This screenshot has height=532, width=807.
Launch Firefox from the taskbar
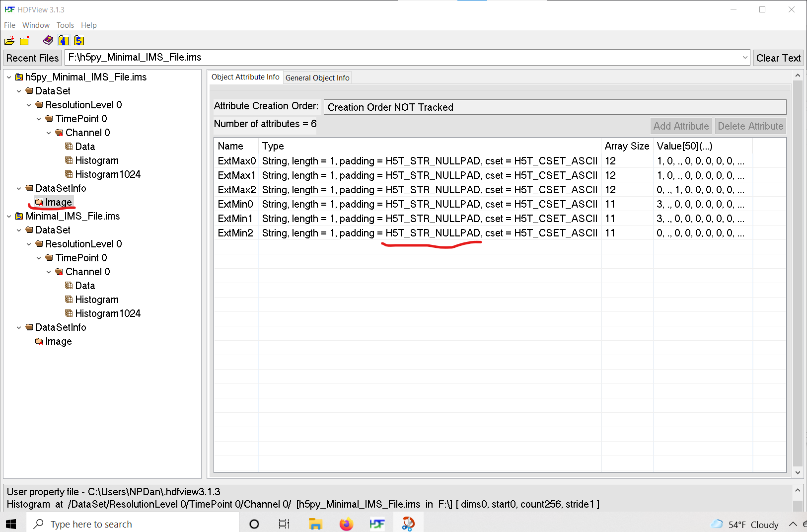pos(346,524)
